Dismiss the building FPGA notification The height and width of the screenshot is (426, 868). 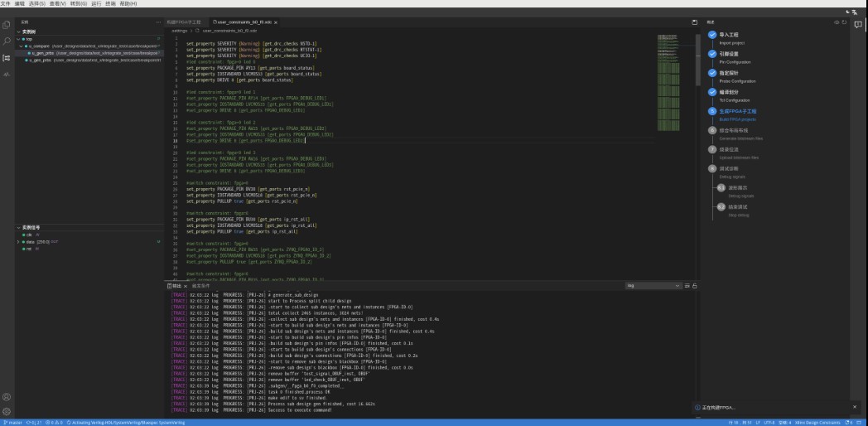pyautogui.click(x=854, y=407)
